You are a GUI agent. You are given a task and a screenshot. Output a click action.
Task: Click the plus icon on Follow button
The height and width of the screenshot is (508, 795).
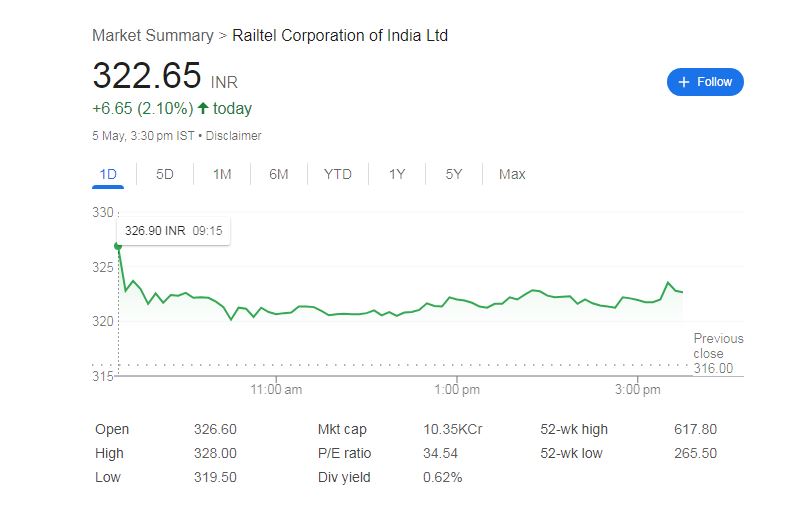point(684,82)
